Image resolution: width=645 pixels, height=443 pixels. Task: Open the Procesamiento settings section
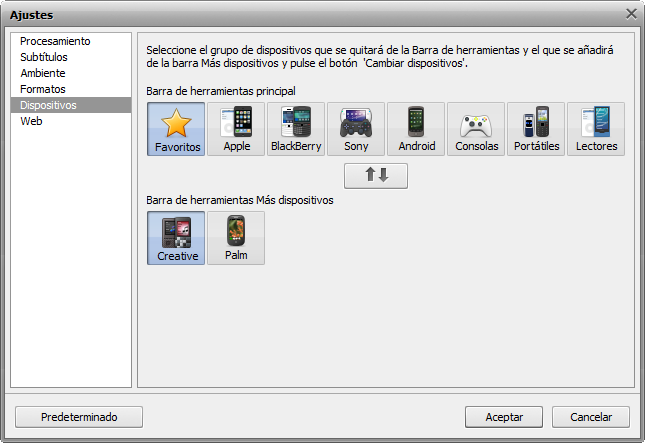(71, 41)
